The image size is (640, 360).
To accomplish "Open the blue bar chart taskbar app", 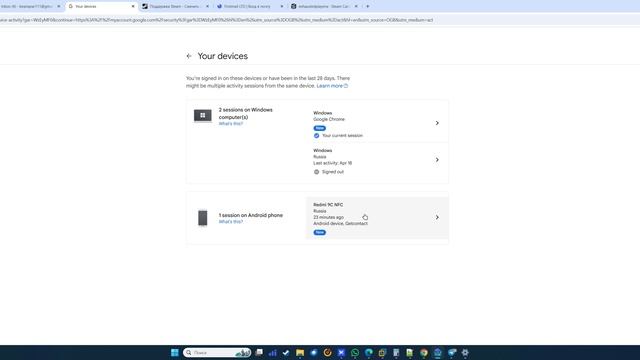I will pos(273,353).
